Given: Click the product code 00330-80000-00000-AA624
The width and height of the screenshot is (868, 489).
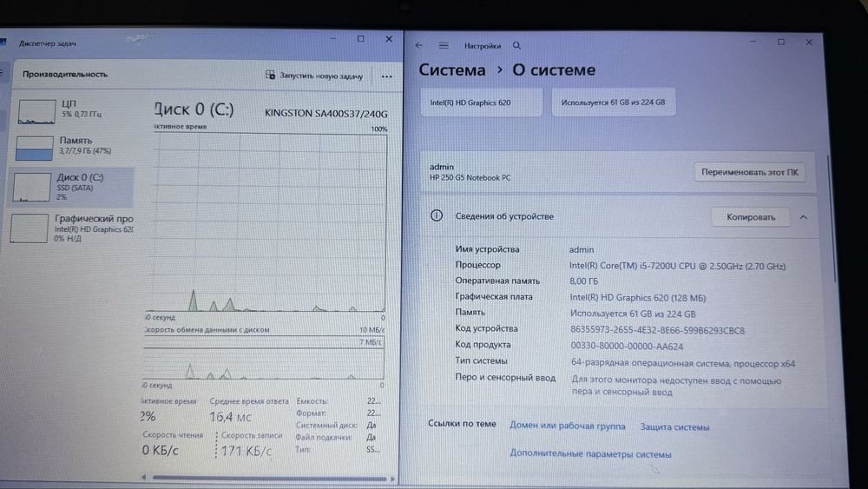Looking at the screenshot, I should tap(626, 347).
